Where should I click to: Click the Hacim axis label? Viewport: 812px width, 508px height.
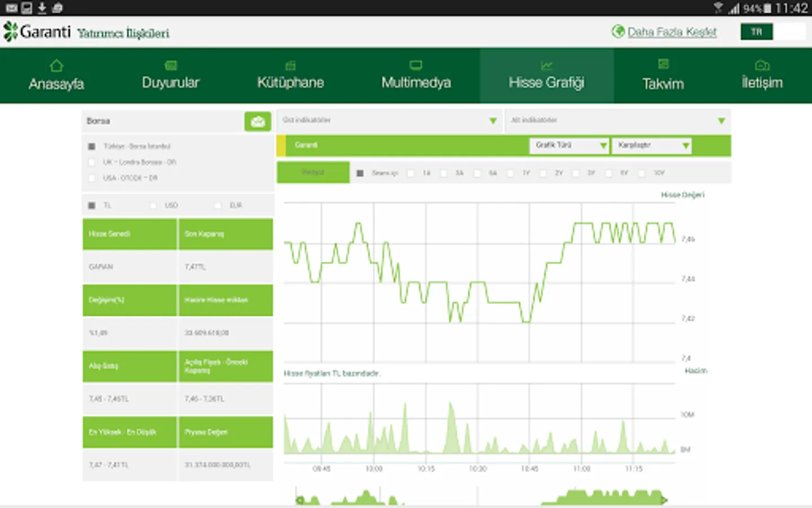click(x=696, y=371)
